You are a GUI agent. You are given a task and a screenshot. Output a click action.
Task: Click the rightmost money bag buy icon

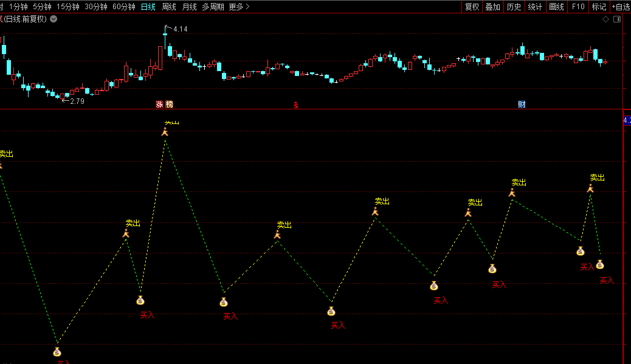pyautogui.click(x=600, y=264)
